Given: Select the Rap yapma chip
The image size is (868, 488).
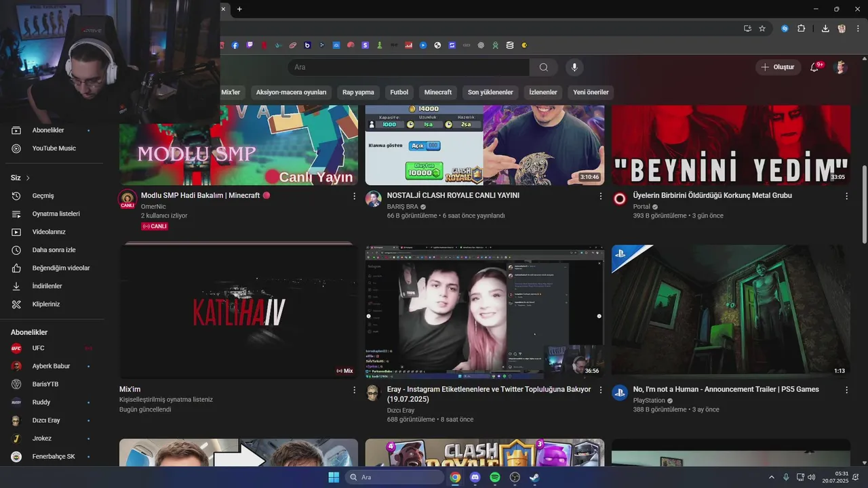Looking at the screenshot, I should click(358, 92).
